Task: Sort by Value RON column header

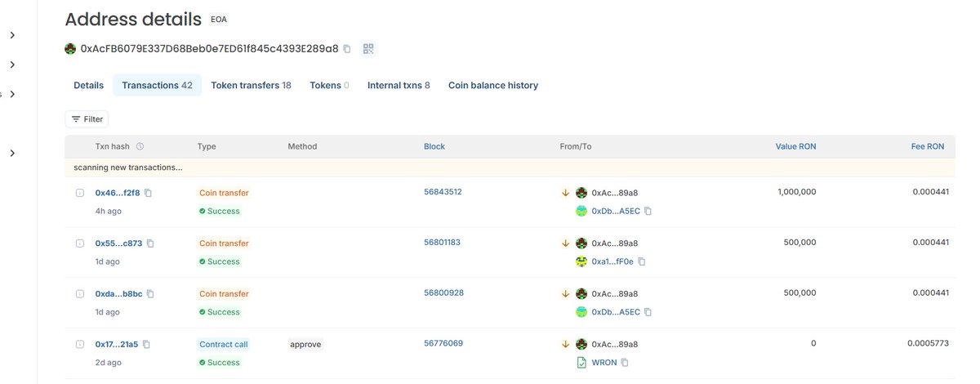Action: coord(795,146)
